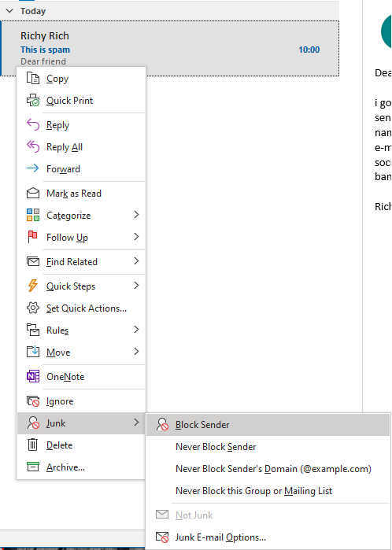Image resolution: width=392 pixels, height=550 pixels.
Task: Expand the Find Related submenu arrow
Action: click(136, 261)
